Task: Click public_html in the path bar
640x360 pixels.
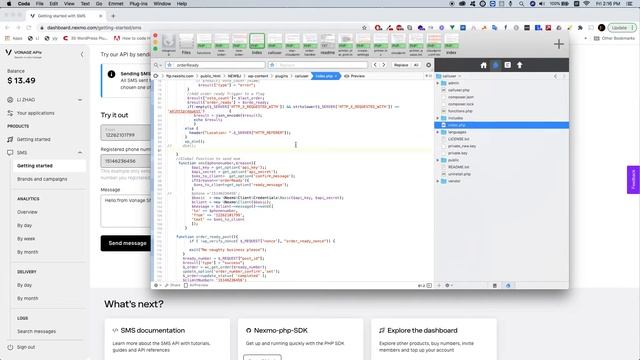Action: pyautogui.click(x=210, y=76)
